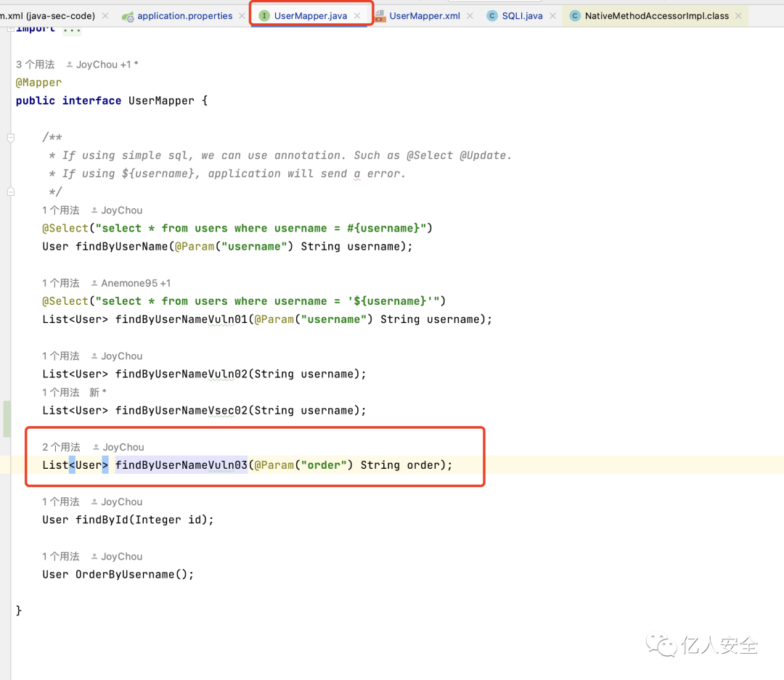This screenshot has height=680, width=784.
Task: Click the SQLI.java class icon
Action: [x=492, y=16]
